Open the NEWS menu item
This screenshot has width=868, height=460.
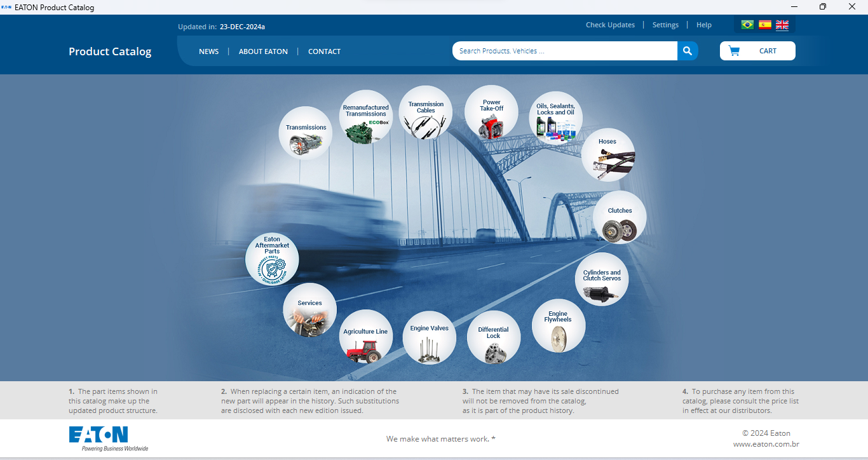(x=208, y=51)
